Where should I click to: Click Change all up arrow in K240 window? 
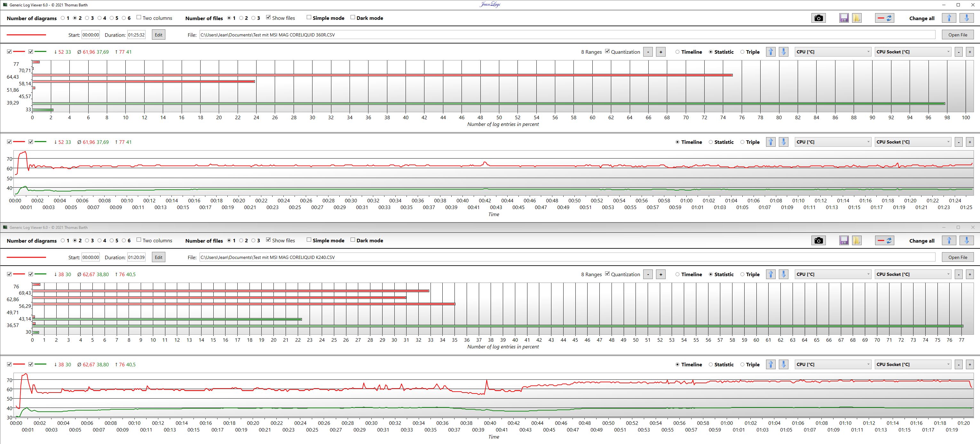(949, 240)
